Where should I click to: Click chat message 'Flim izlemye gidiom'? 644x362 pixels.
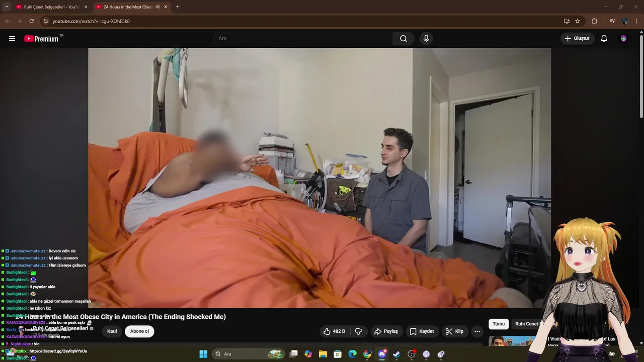[67, 265]
